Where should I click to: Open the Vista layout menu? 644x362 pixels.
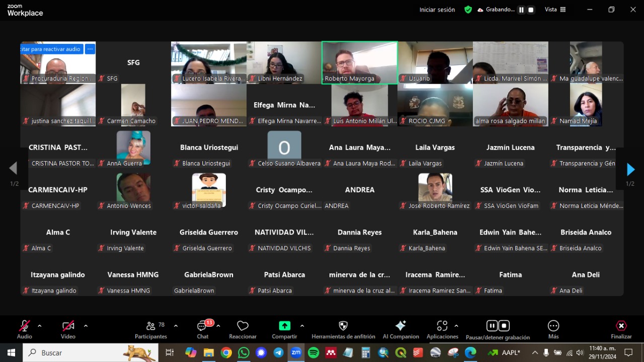(555, 10)
